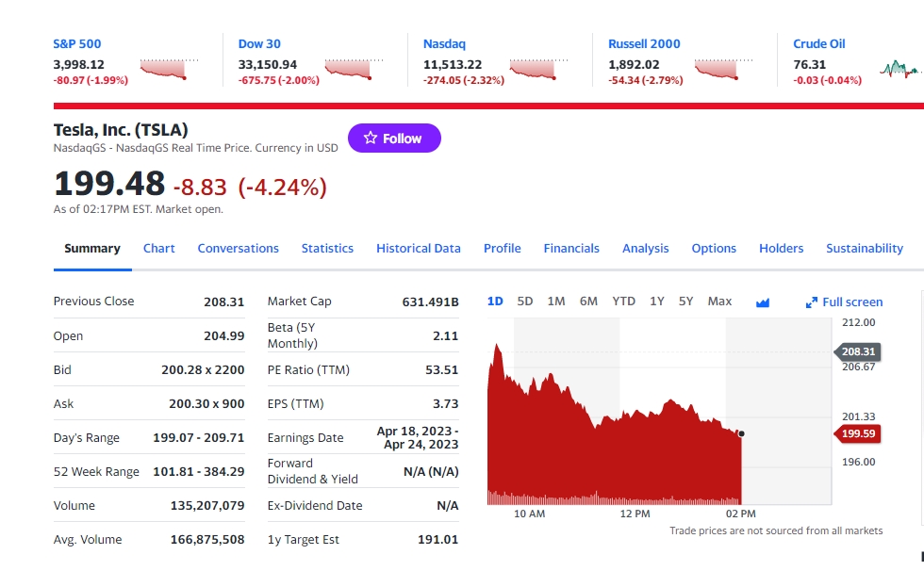Click the star icon on Follow button
This screenshot has width=924, height=571.
(x=370, y=138)
